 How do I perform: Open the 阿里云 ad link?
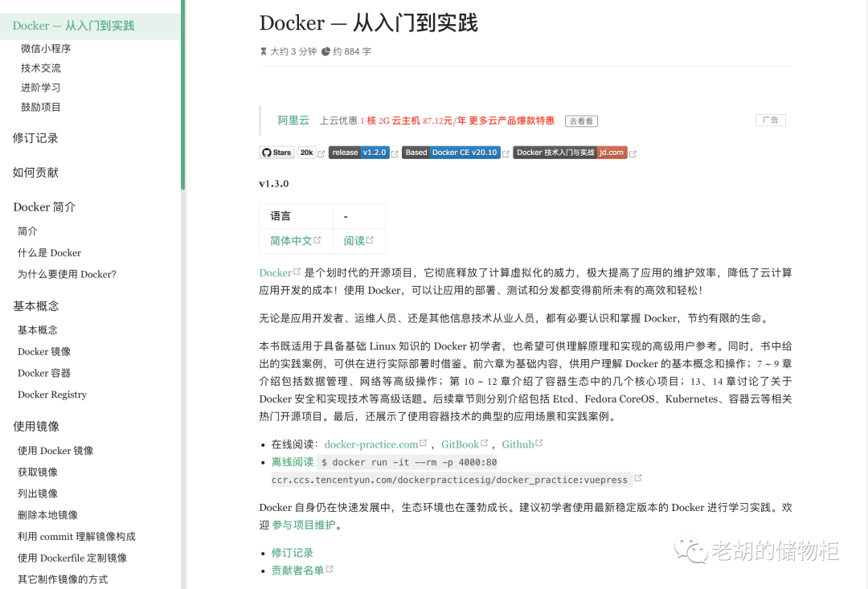coord(293,121)
